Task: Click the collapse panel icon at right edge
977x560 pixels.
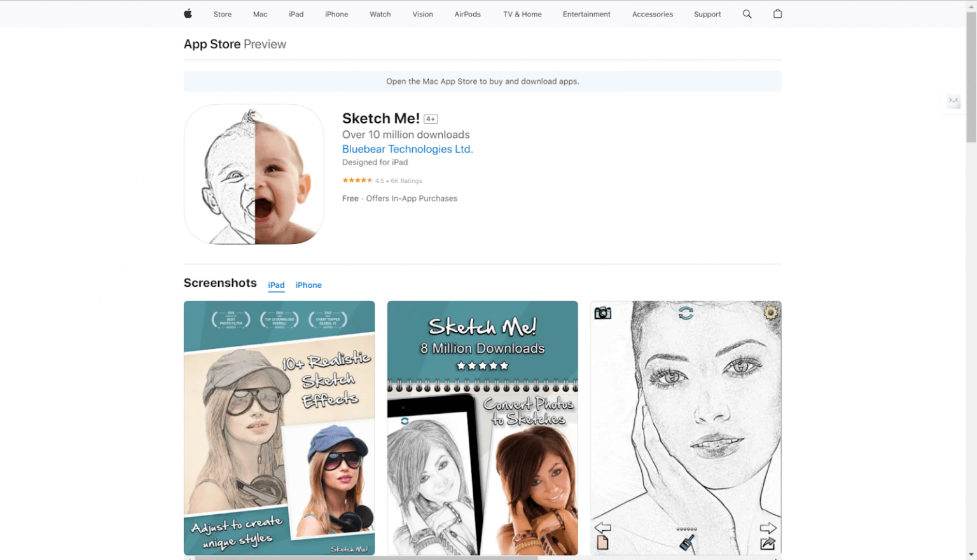Action: click(x=953, y=100)
